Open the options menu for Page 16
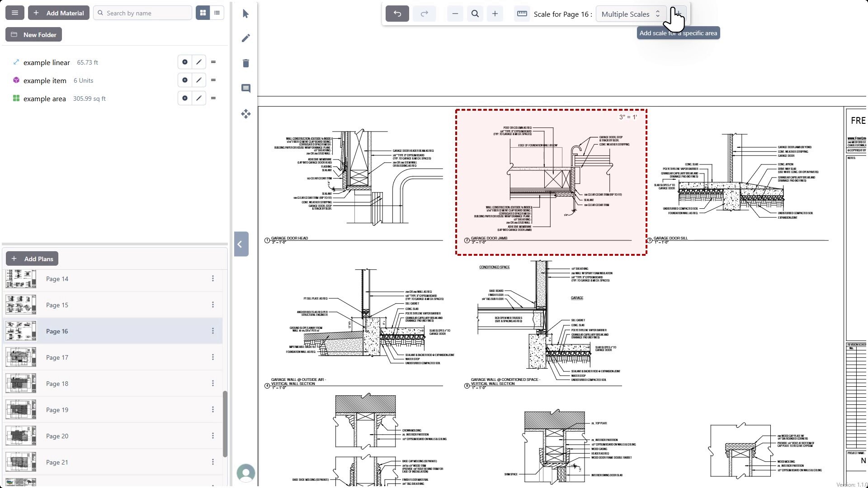 [213, 331]
